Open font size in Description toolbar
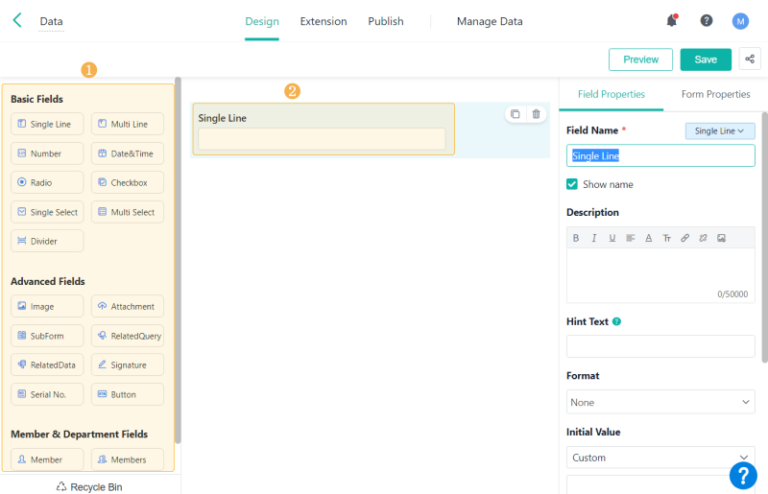The height and width of the screenshot is (494, 768). coord(667,238)
